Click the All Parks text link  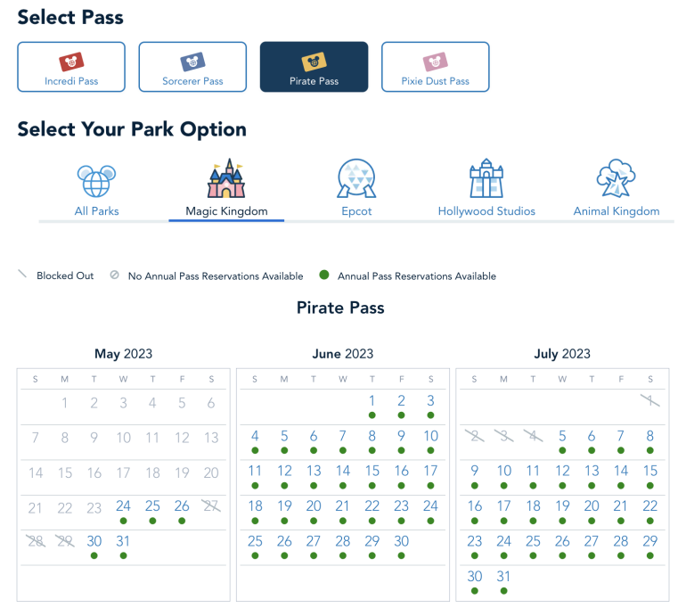[x=96, y=211]
